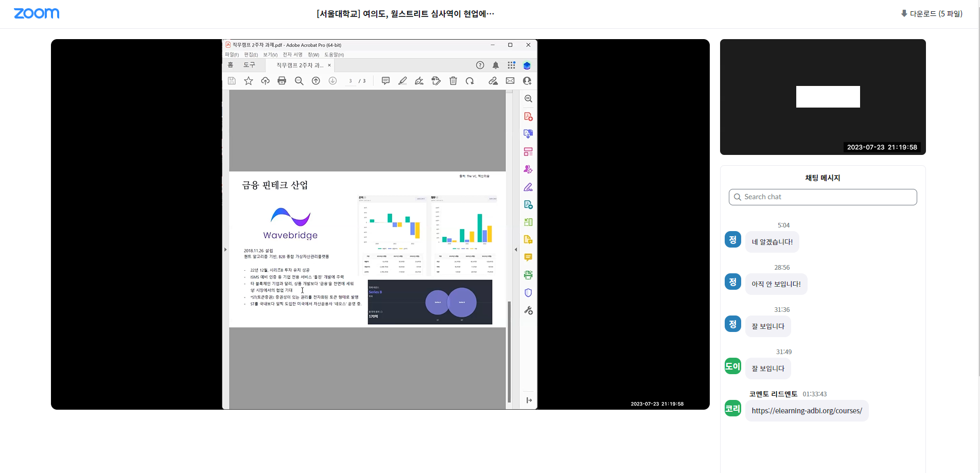This screenshot has height=473, width=980.
Task: Collapse right tools pane arrow at bottom
Action: coord(529,400)
